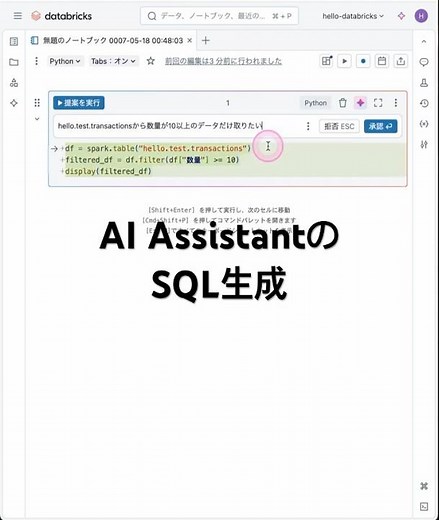Screen dimensions: 439x520
Task: Open the catalog sidebar icon
Action: click(14, 83)
